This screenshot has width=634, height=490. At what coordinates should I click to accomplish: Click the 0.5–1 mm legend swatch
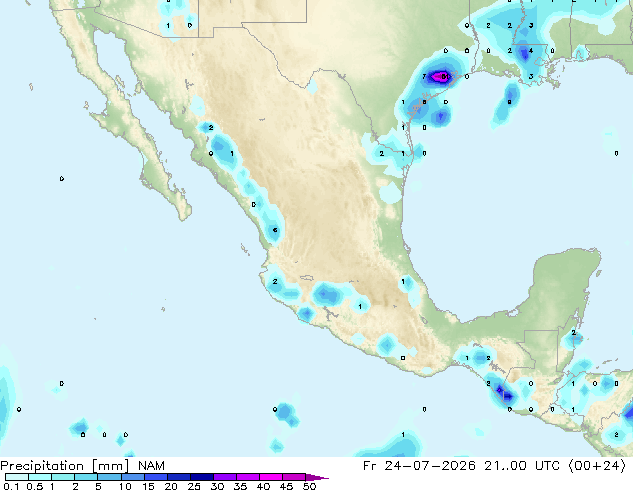coord(40,477)
